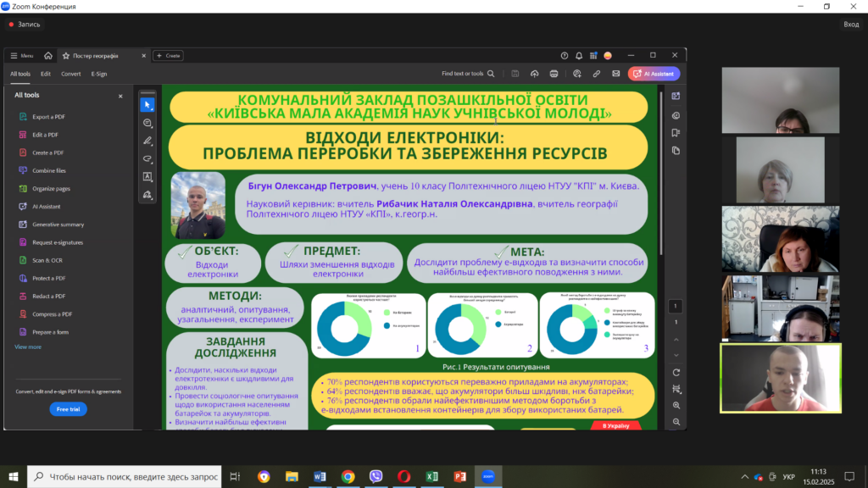Viewport: 868px width, 488px height.
Task: Expand the View more tools link
Action: (x=28, y=347)
